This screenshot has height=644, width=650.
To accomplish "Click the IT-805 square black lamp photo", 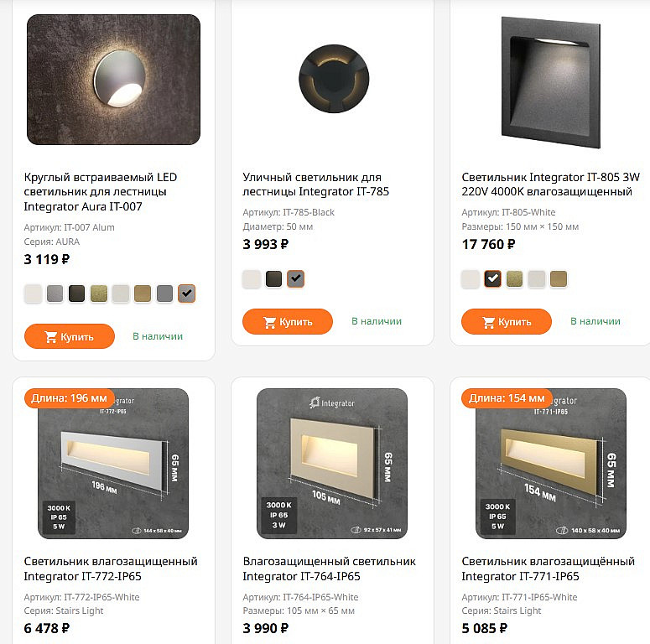I will pyautogui.click(x=551, y=80).
